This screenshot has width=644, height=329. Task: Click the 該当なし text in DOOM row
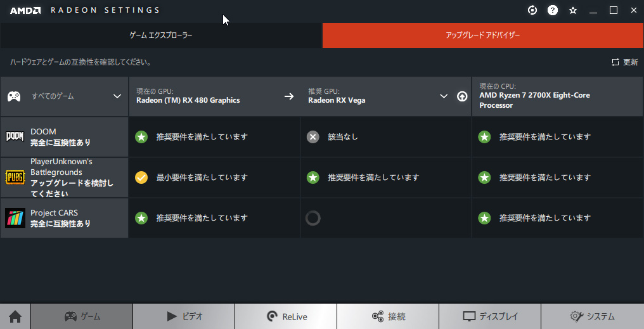[x=343, y=137]
